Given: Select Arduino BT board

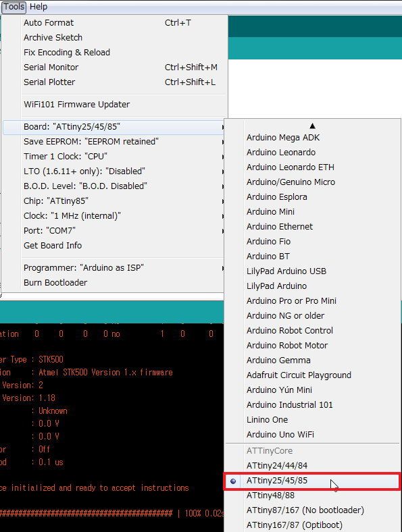Looking at the screenshot, I should (313, 257).
